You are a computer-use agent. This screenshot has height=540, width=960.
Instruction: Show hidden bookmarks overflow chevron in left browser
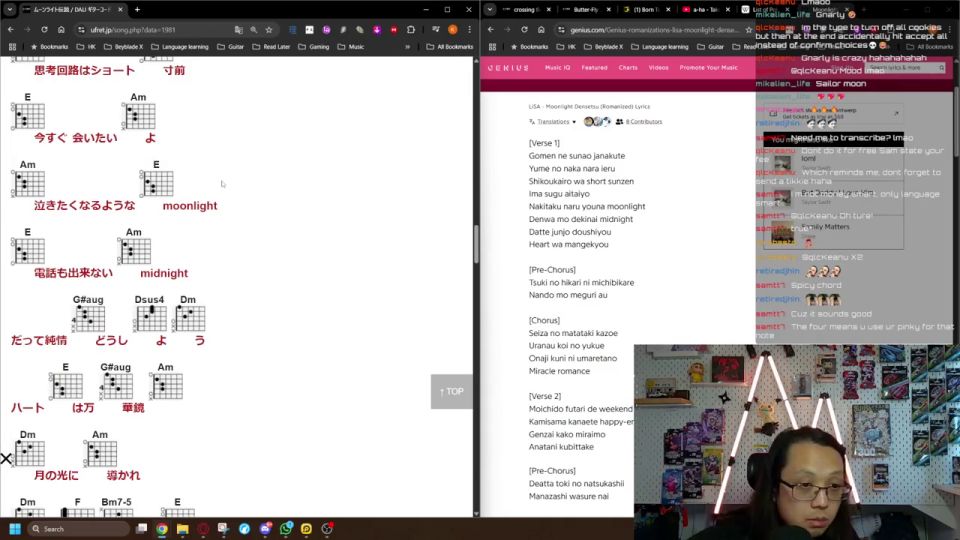click(x=407, y=47)
